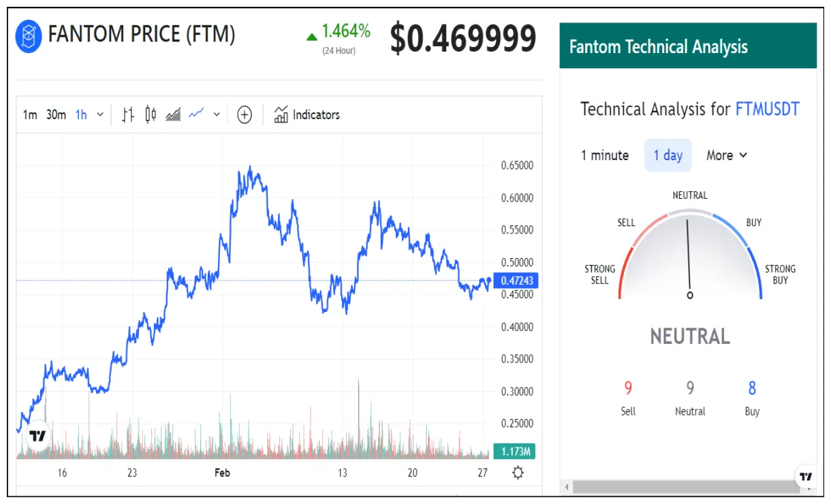Switch timeframe to 1m
The height and width of the screenshot is (504, 831).
pos(30,115)
